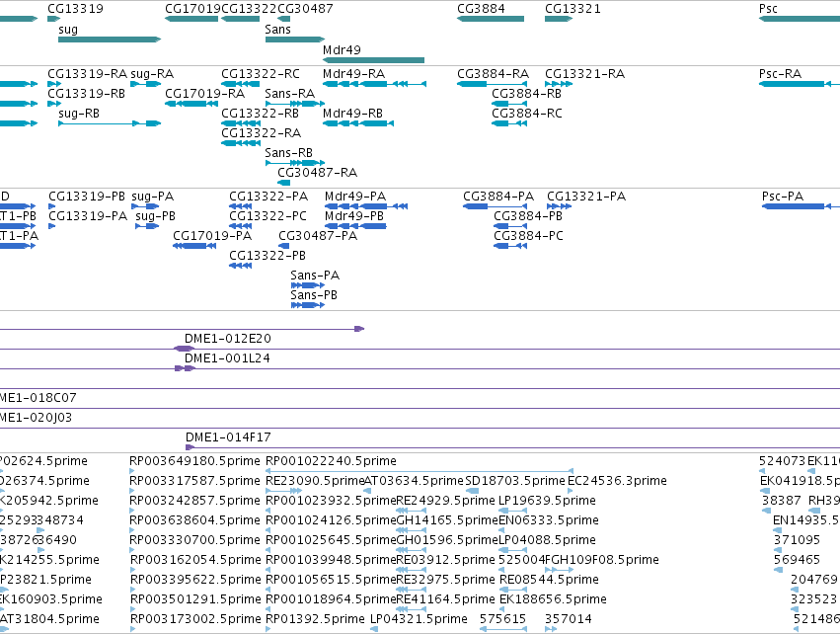This screenshot has height=634, width=840.
Task: Open the RE41164.5prime EST label
Action: 446,599
